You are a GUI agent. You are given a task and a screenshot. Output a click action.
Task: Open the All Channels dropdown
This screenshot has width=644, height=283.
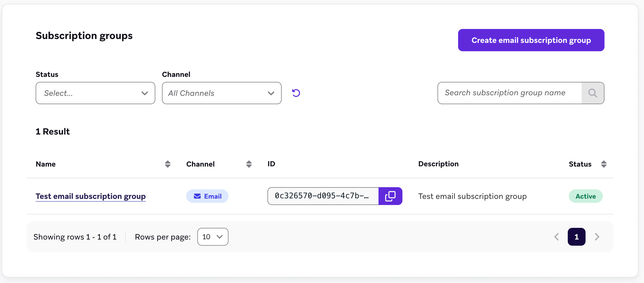tap(221, 93)
